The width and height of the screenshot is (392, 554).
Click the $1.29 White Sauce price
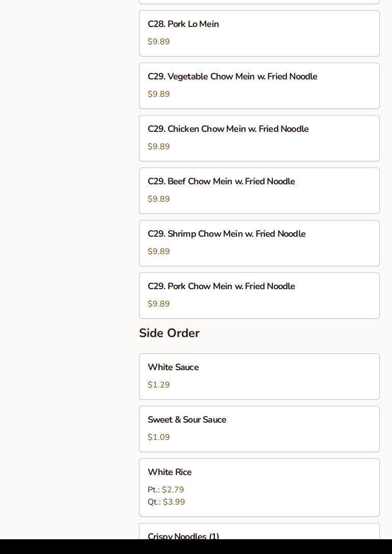click(159, 385)
